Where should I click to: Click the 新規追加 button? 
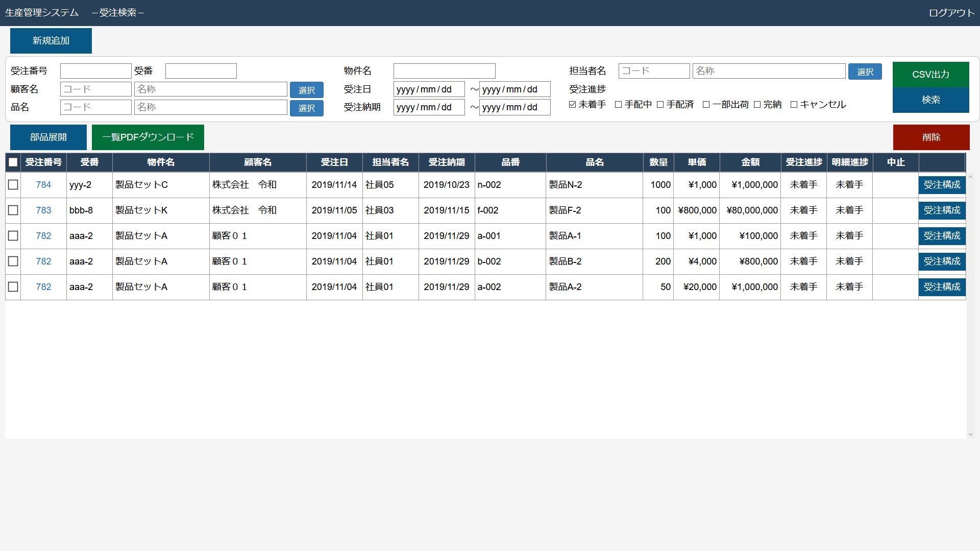51,41
